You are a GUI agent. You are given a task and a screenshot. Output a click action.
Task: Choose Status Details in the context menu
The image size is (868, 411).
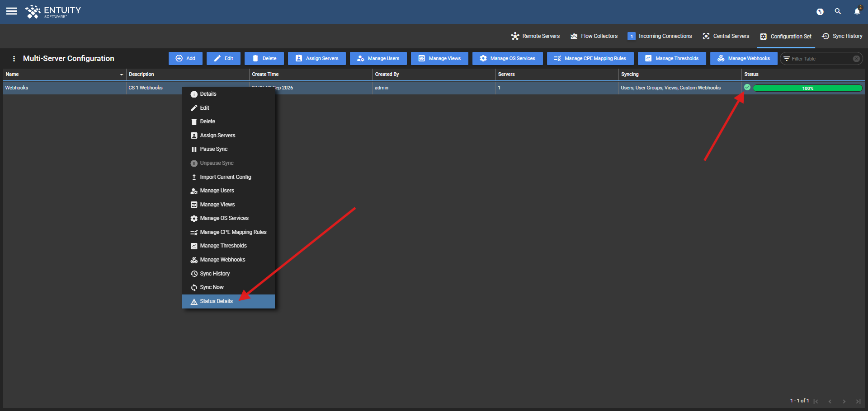pos(228,301)
